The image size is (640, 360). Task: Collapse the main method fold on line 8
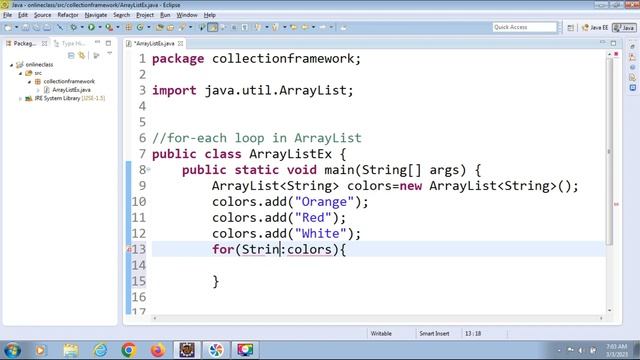(x=149, y=169)
